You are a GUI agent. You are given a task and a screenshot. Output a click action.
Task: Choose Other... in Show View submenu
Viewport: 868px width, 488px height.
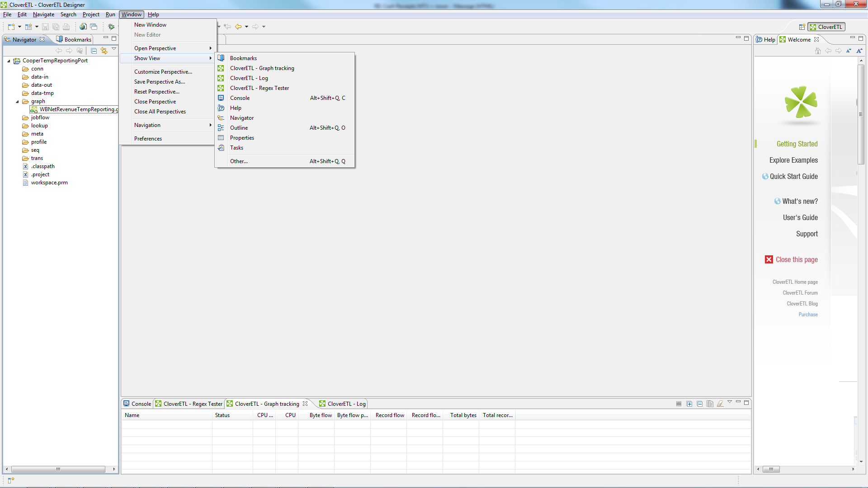coord(285,161)
